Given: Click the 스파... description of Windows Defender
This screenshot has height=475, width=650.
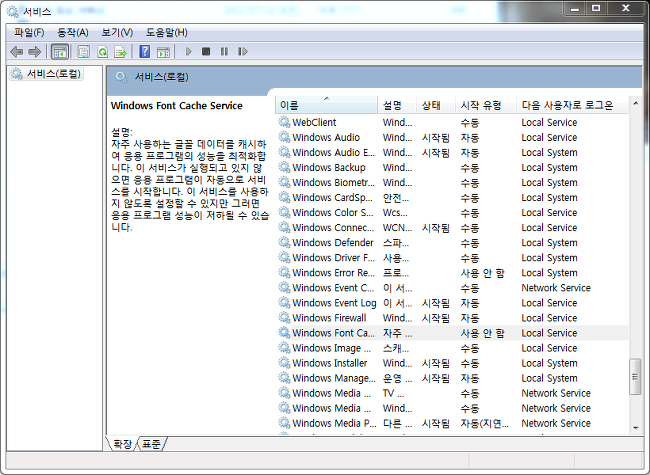Looking at the screenshot, I should pos(396,242).
